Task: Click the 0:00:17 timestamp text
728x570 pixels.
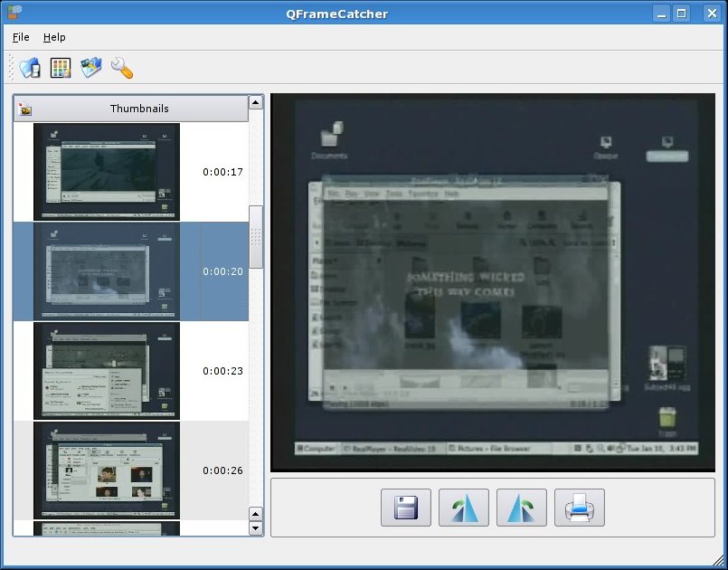Action: point(222,172)
